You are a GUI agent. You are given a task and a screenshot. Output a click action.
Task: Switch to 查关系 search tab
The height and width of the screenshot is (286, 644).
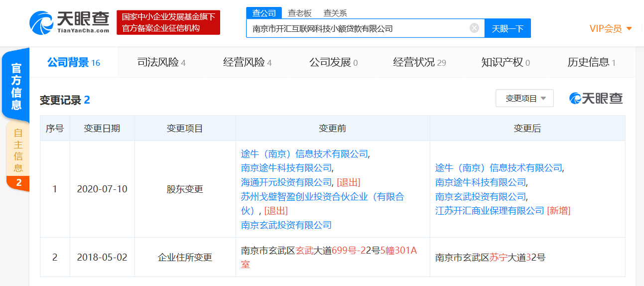(x=335, y=13)
